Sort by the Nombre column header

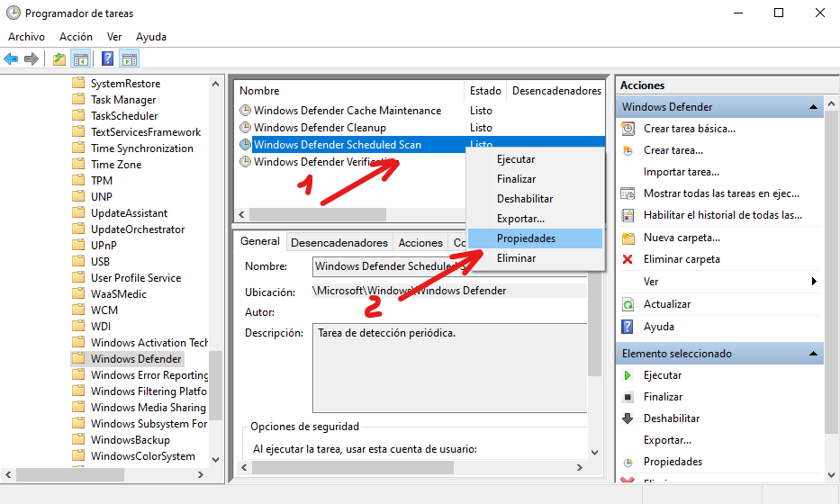tap(349, 91)
